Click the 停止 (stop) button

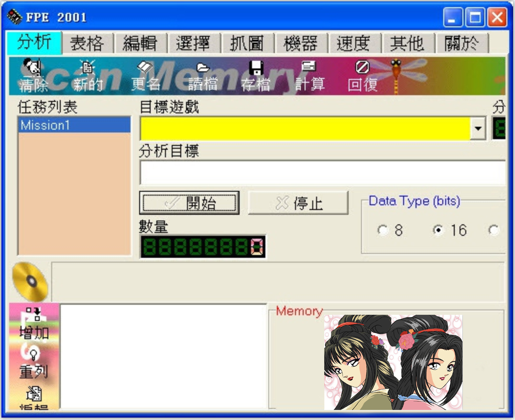click(x=298, y=203)
